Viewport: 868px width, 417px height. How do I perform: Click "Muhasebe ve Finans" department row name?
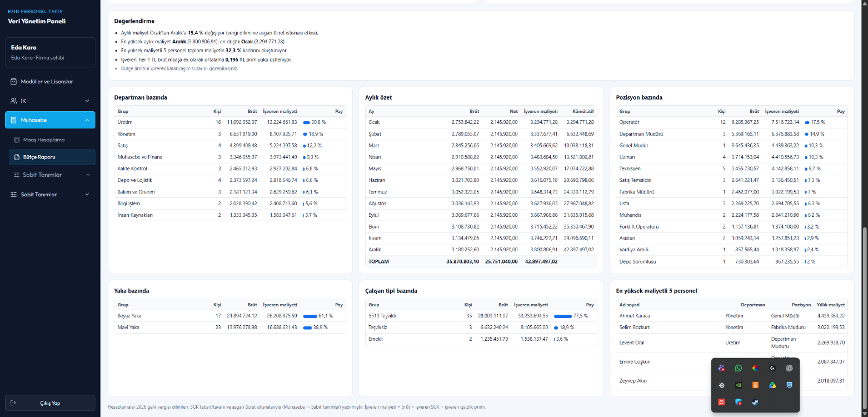pyautogui.click(x=140, y=157)
